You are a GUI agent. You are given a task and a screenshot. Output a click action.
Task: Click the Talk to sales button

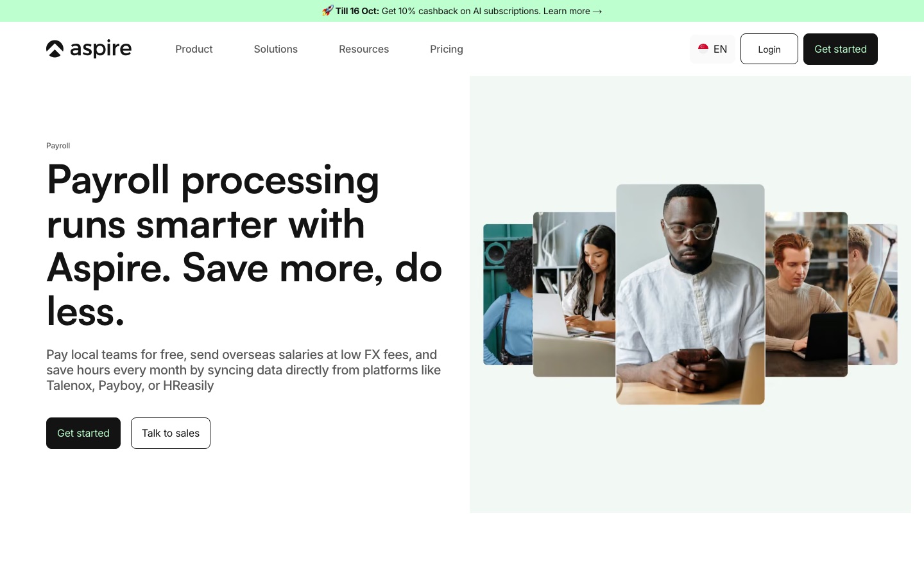pyautogui.click(x=171, y=433)
